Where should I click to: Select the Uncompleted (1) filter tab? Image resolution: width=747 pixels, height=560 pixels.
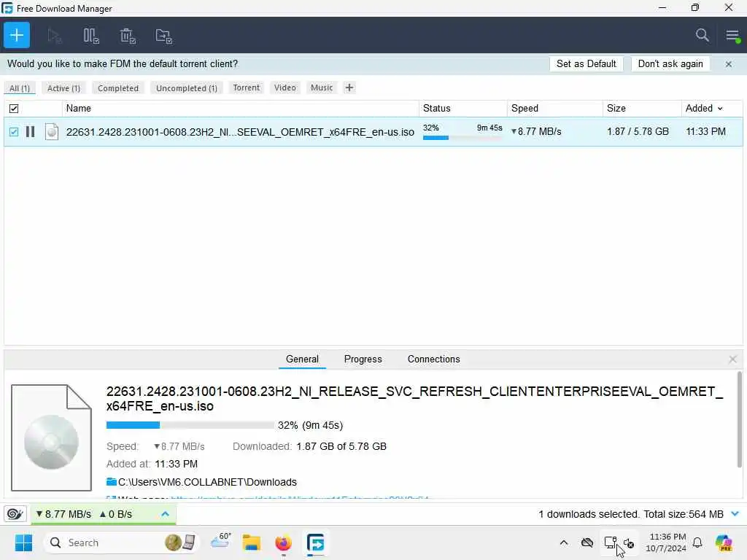coord(187,88)
